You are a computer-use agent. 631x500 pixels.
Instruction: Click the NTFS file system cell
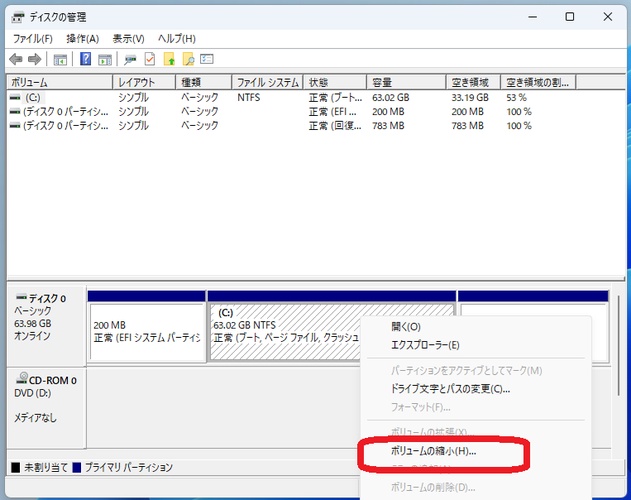coord(249,97)
